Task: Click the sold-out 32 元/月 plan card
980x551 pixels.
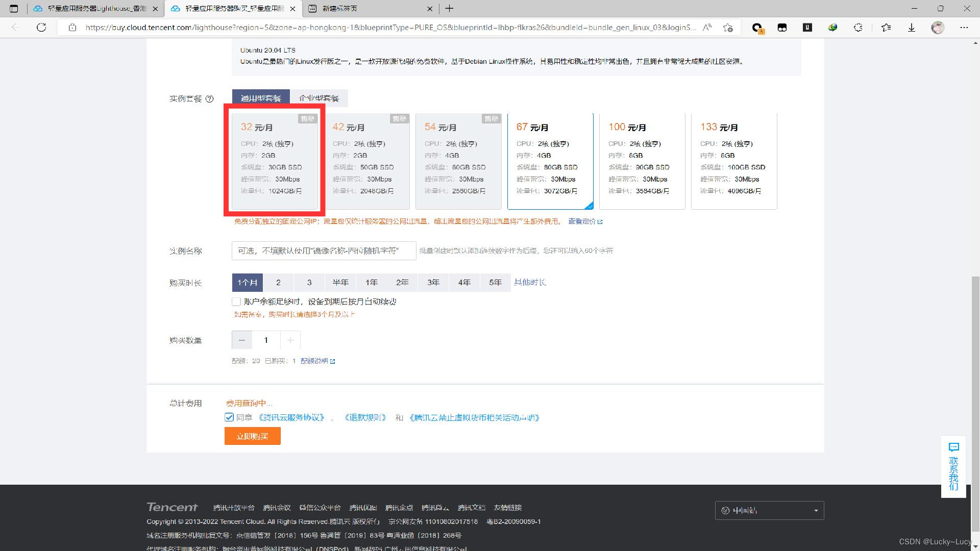Action: click(x=275, y=161)
